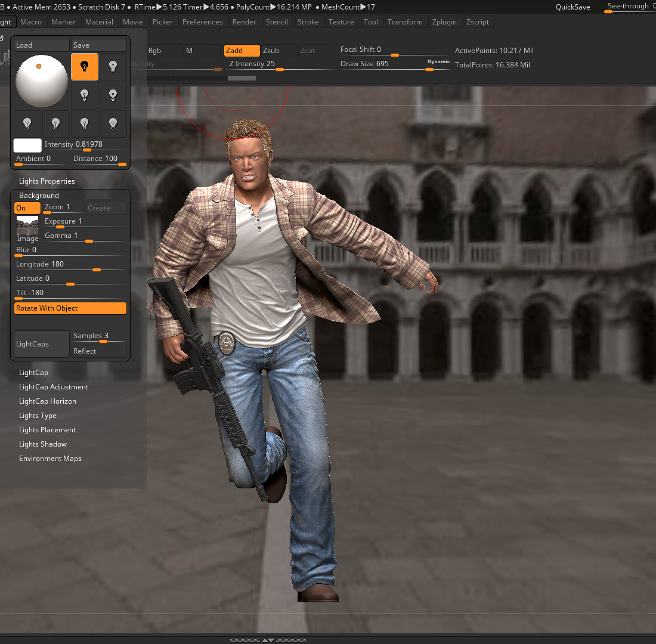Open the Material menu
The width and height of the screenshot is (656, 644).
[x=99, y=21]
